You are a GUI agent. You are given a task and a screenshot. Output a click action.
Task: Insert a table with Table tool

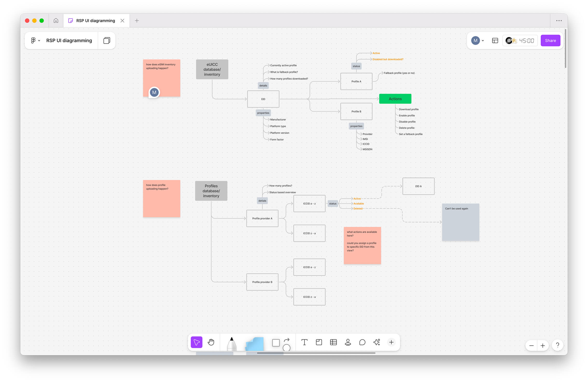tap(333, 342)
